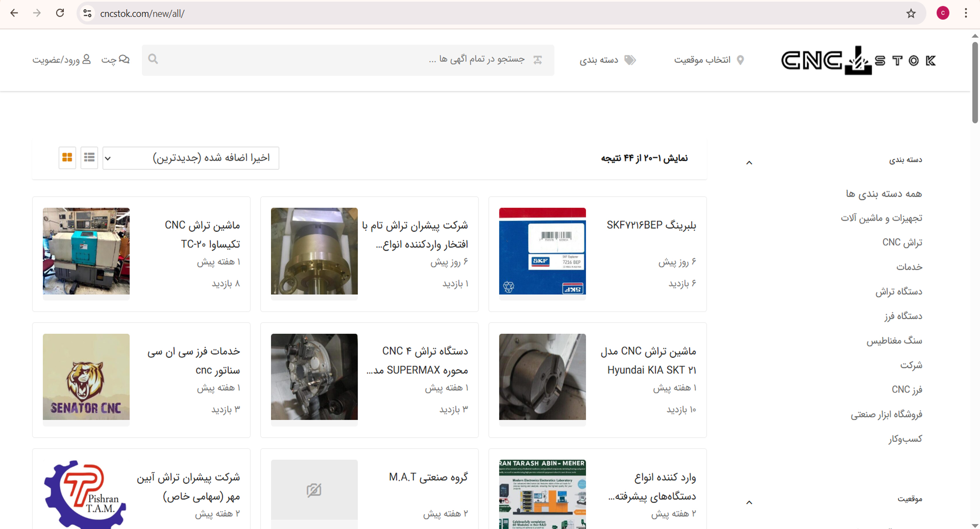This screenshot has height=529, width=980.
Task: Open وارد کننده انواع دستگاه‌های پیشرفته title
Action: point(652,486)
